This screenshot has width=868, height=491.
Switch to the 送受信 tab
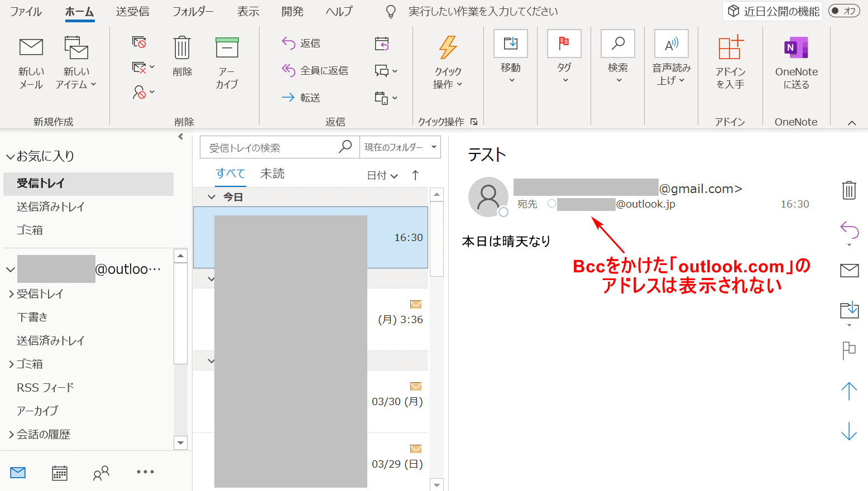132,12
